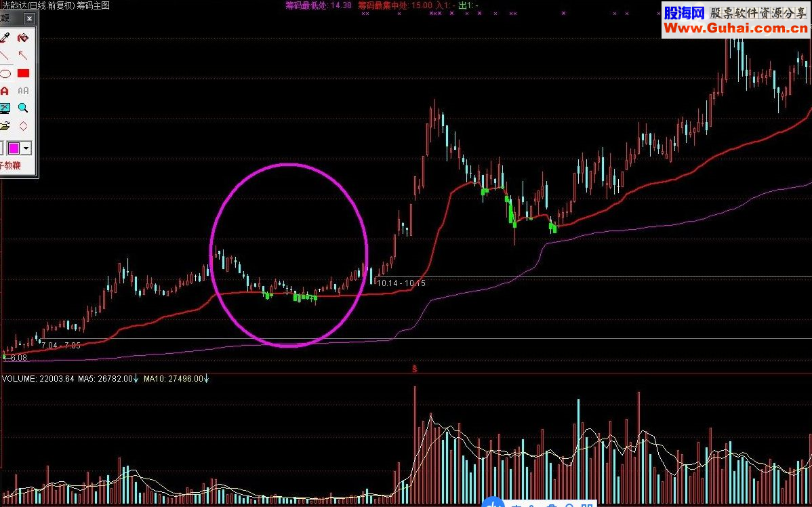Click the MA5: 26782.00 label

click(x=106, y=379)
